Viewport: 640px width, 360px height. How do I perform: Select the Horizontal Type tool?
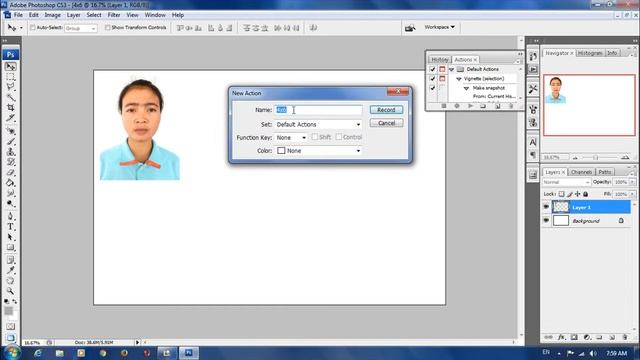(11, 227)
